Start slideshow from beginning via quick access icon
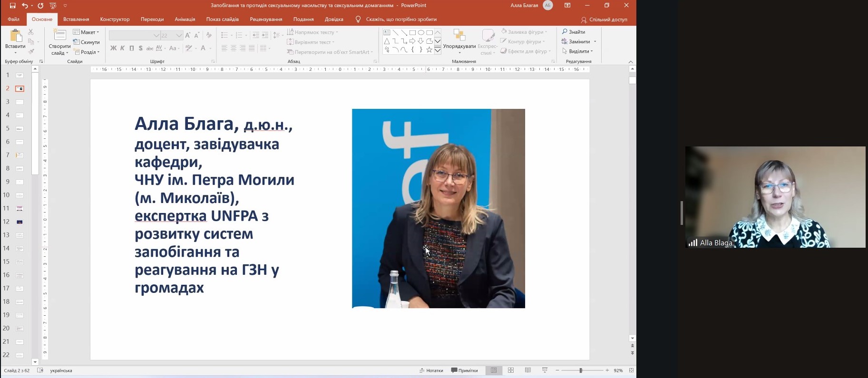The height and width of the screenshot is (378, 868). 53,6
